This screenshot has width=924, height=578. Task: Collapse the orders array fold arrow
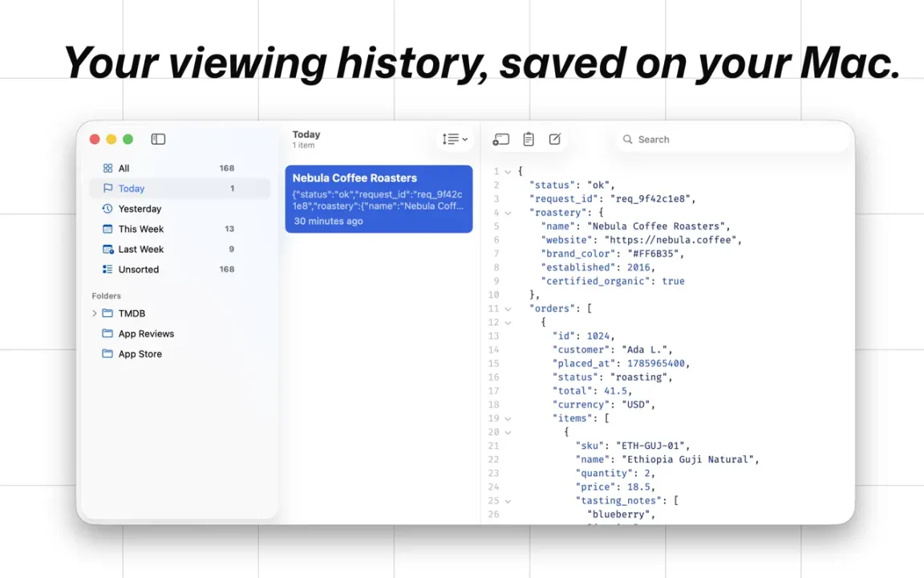pyautogui.click(x=508, y=309)
